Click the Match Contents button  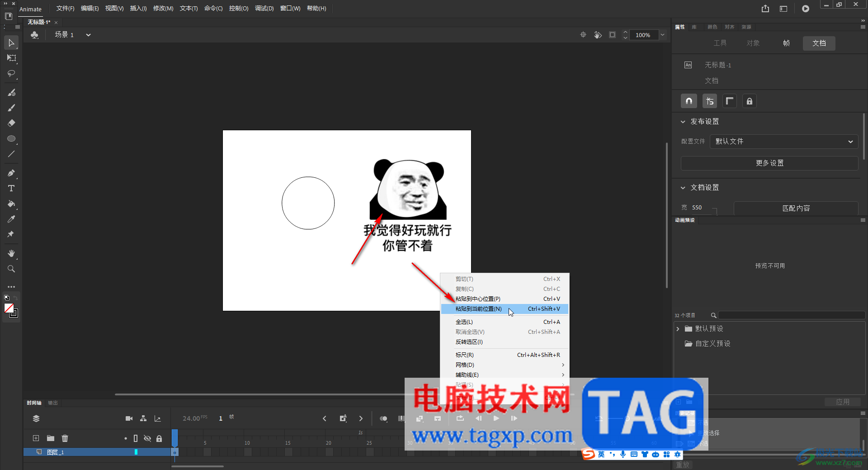tap(796, 209)
